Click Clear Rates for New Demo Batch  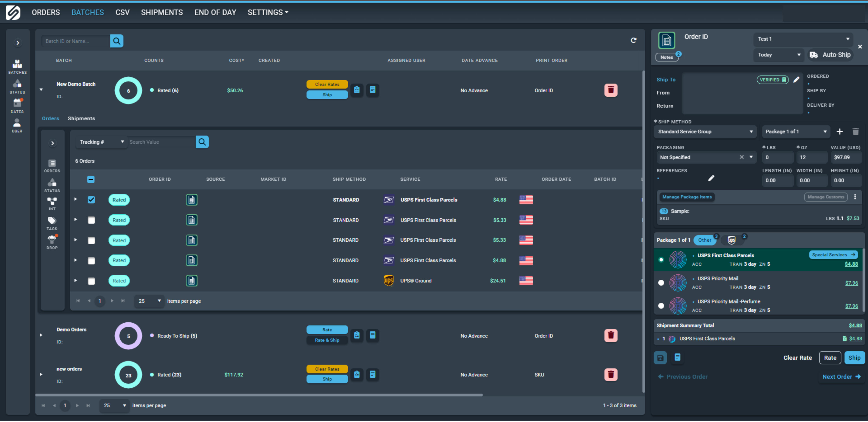coord(327,84)
